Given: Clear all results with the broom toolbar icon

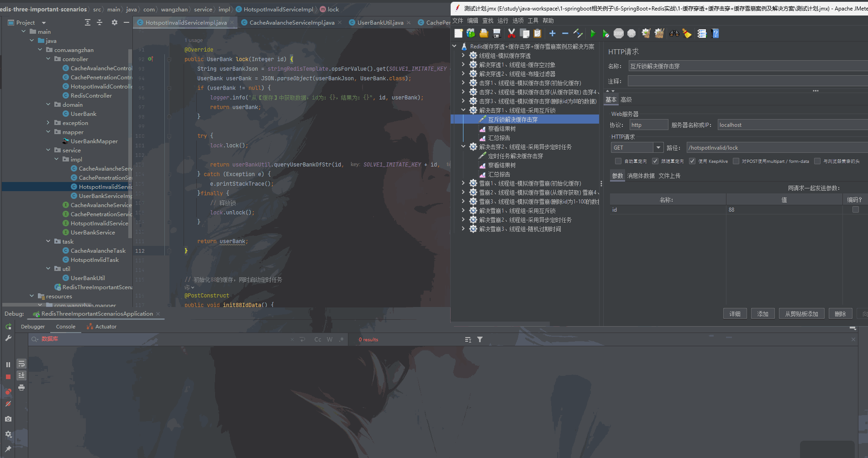Looking at the screenshot, I should (x=687, y=33).
